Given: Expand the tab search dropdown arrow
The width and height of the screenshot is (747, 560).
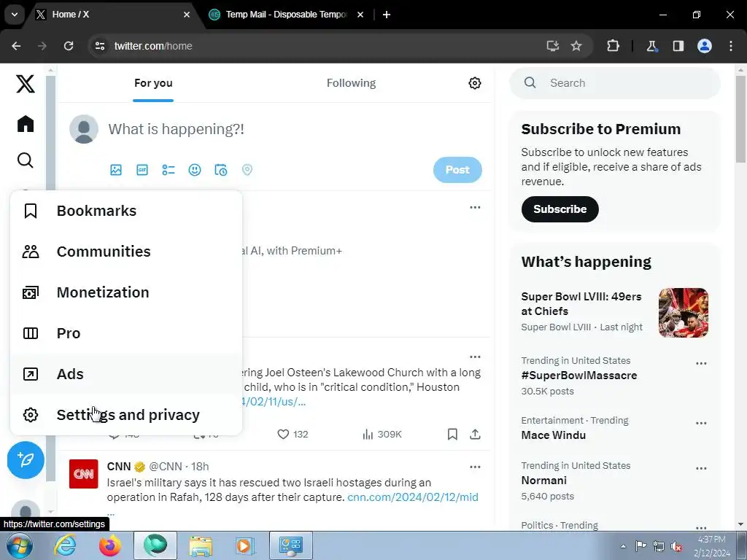Looking at the screenshot, I should pyautogui.click(x=15, y=15).
